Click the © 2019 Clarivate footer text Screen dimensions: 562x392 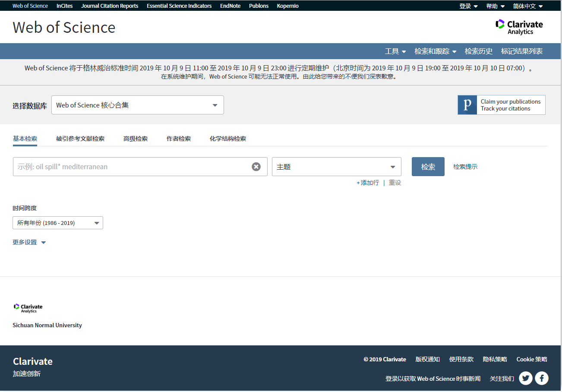(385, 359)
